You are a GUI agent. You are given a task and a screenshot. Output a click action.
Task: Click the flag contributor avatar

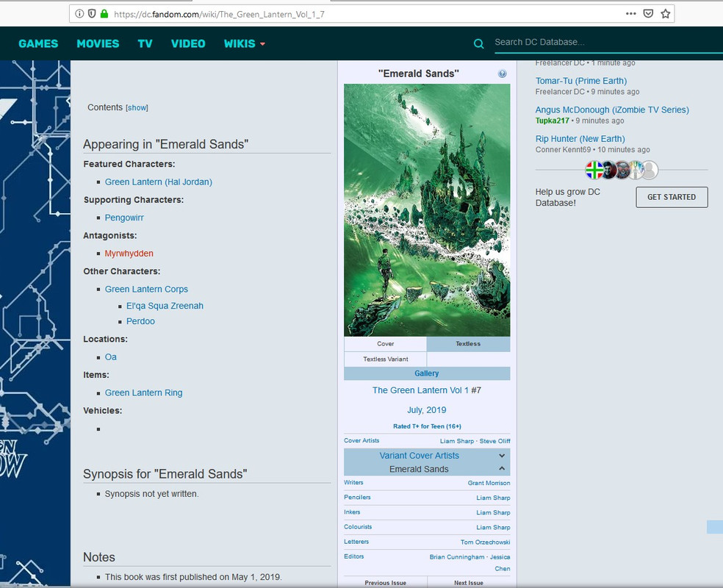click(x=594, y=170)
